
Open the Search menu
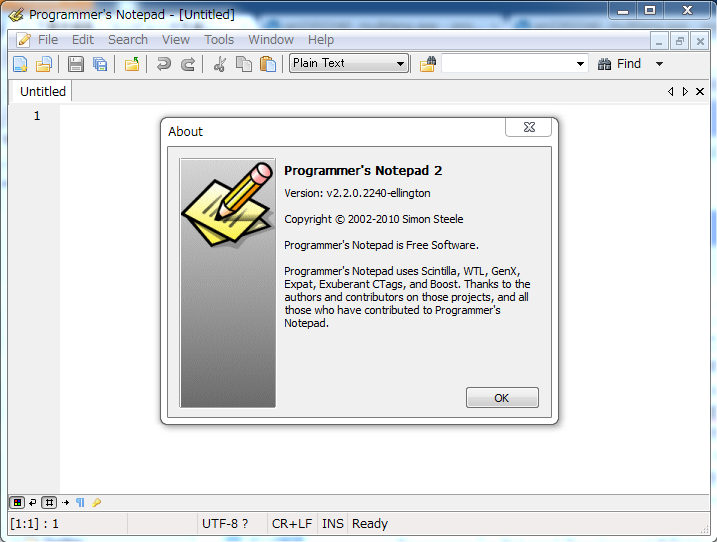[128, 40]
